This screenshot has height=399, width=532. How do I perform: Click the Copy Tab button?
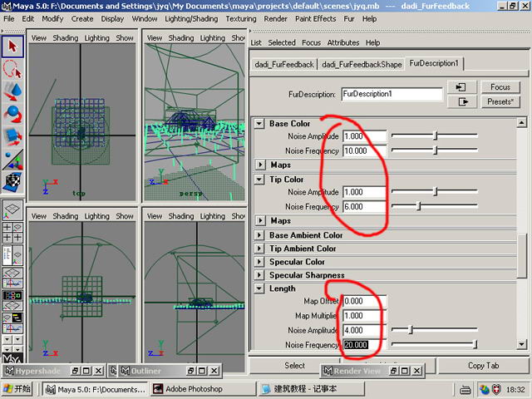(x=483, y=366)
